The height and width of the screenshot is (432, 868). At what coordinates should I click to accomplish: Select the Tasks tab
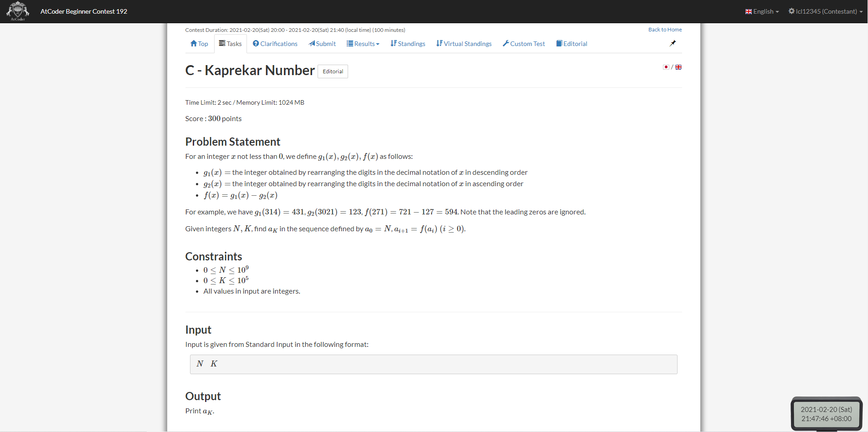[231, 44]
